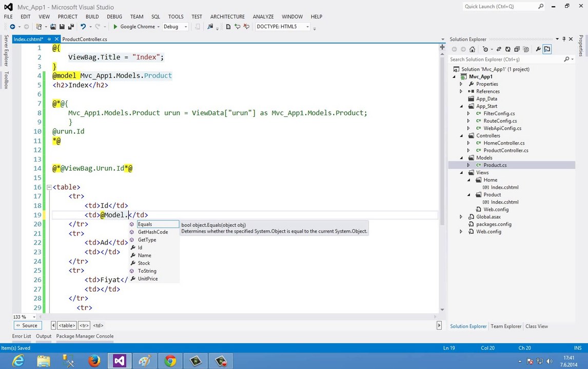Switch to the ProductController.cs tab
The width and height of the screenshot is (588, 369).
[x=84, y=39]
